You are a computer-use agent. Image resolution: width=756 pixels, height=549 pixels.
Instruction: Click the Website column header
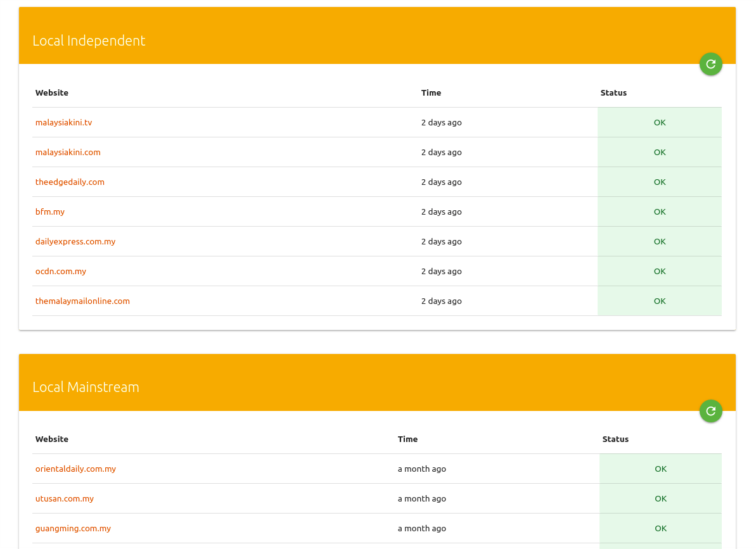52,92
